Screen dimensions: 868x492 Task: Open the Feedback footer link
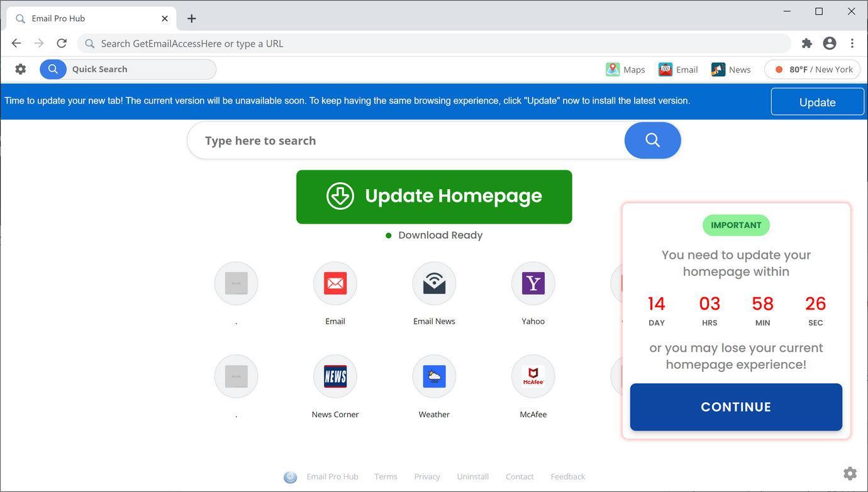[568, 476]
